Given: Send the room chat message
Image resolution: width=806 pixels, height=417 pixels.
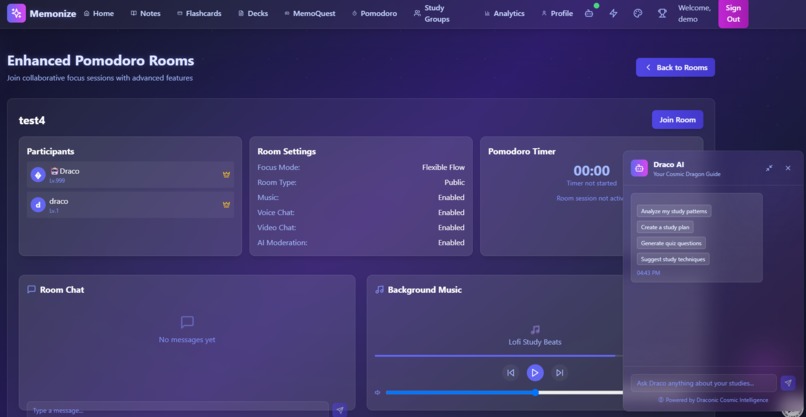Looking at the screenshot, I should [x=339, y=410].
